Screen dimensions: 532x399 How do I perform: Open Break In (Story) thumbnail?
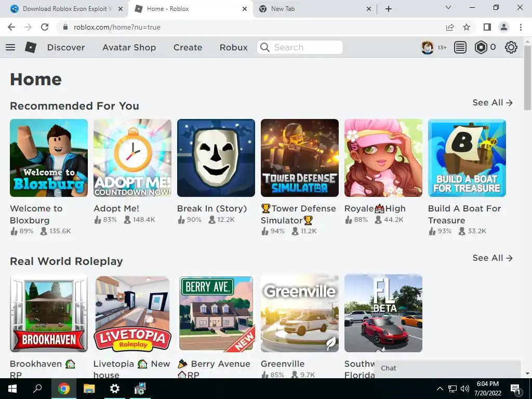[216, 158]
